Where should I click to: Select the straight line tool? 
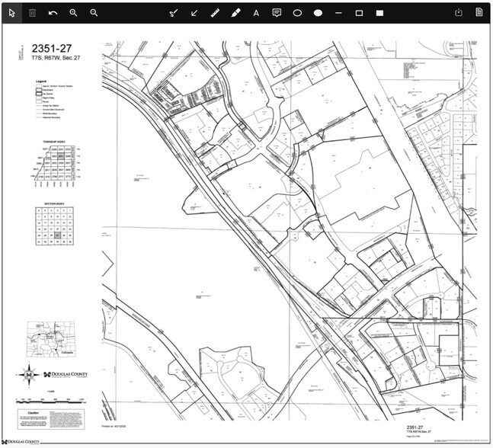click(338, 12)
